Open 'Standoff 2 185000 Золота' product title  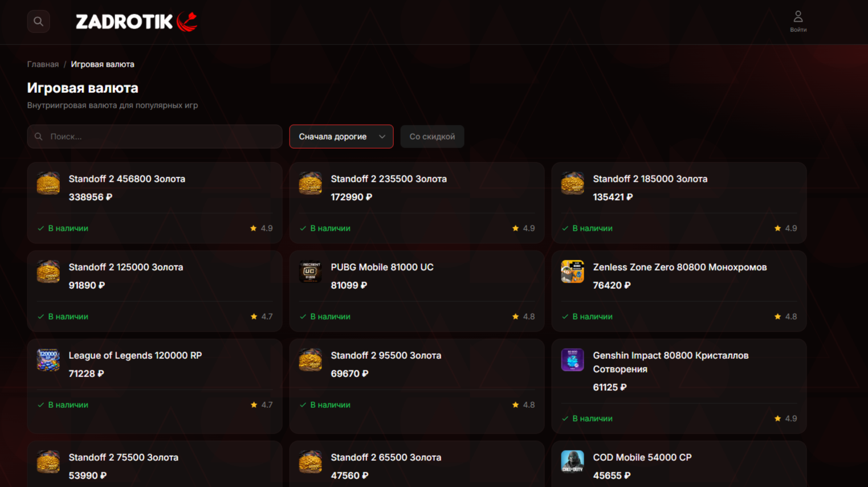tap(650, 179)
